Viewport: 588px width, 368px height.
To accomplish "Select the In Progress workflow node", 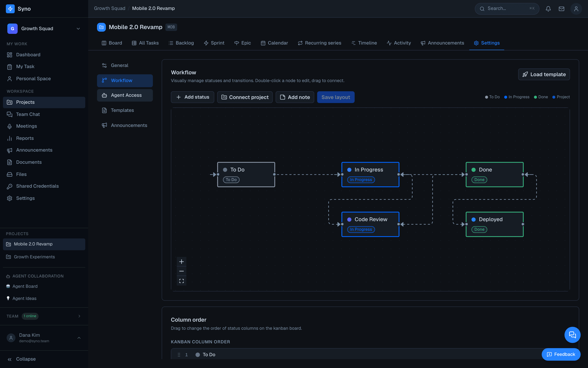I will point(370,174).
